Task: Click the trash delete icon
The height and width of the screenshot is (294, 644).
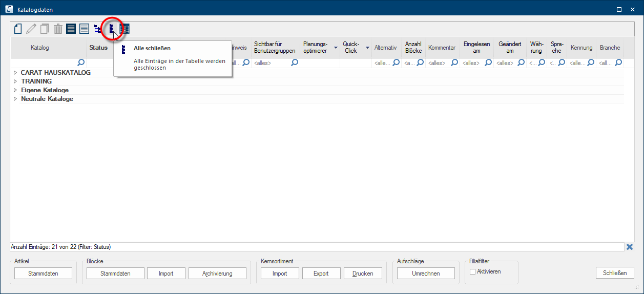Action: (58, 29)
